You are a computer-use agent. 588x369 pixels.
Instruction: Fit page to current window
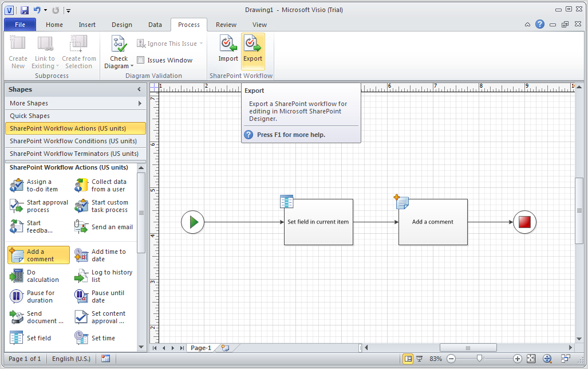[x=531, y=359]
